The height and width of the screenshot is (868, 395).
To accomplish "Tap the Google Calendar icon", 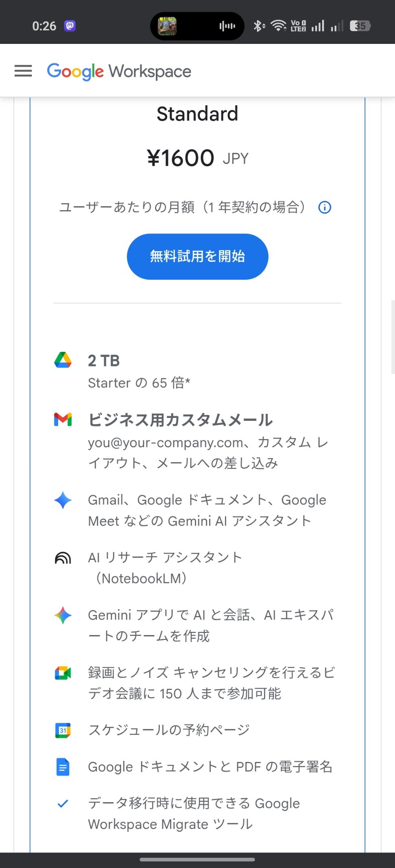I will coord(63,731).
